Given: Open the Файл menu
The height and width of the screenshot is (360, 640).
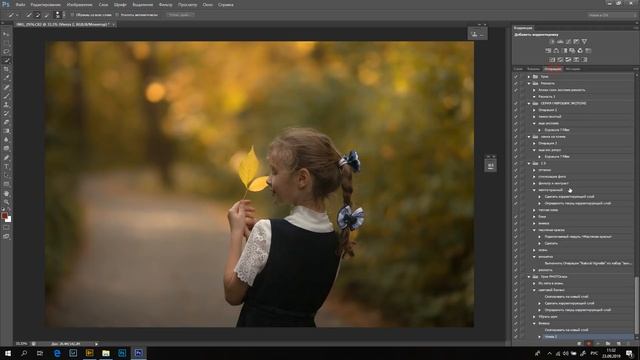Looking at the screenshot, I should click(x=20, y=5).
